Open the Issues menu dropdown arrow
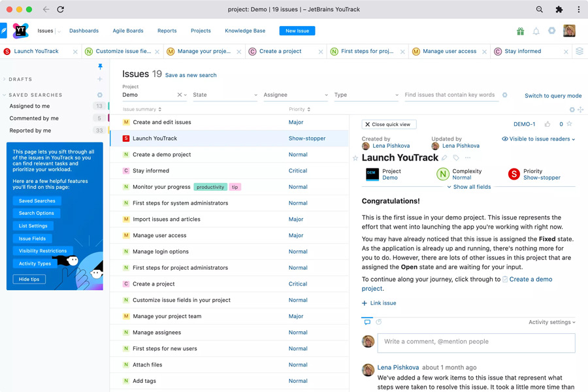This screenshot has height=392, width=588. (59, 31)
